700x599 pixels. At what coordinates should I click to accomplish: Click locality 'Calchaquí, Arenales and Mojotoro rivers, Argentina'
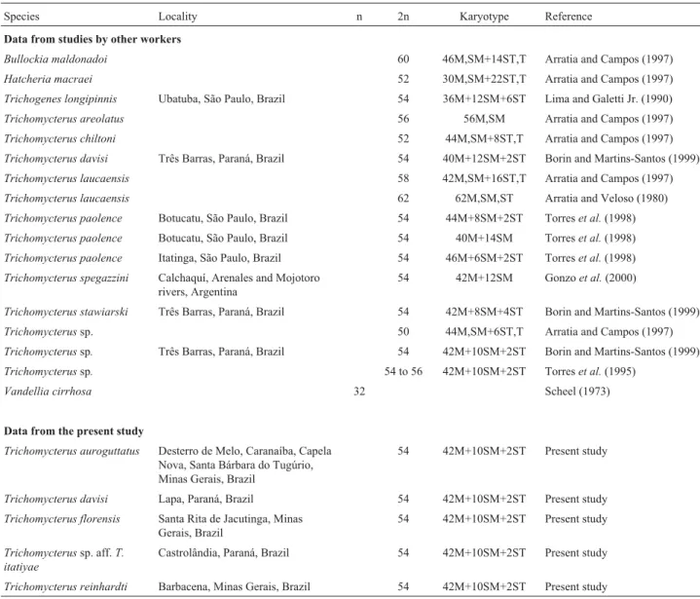pyautogui.click(x=239, y=285)
